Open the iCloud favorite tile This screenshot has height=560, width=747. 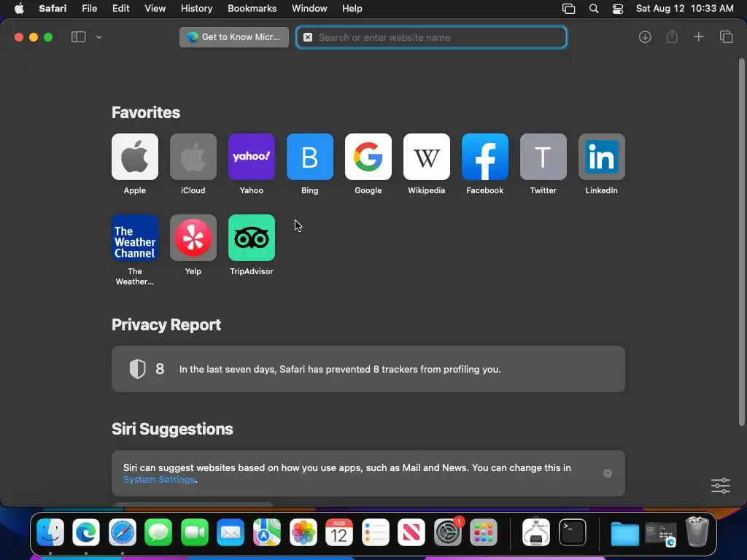click(x=193, y=157)
